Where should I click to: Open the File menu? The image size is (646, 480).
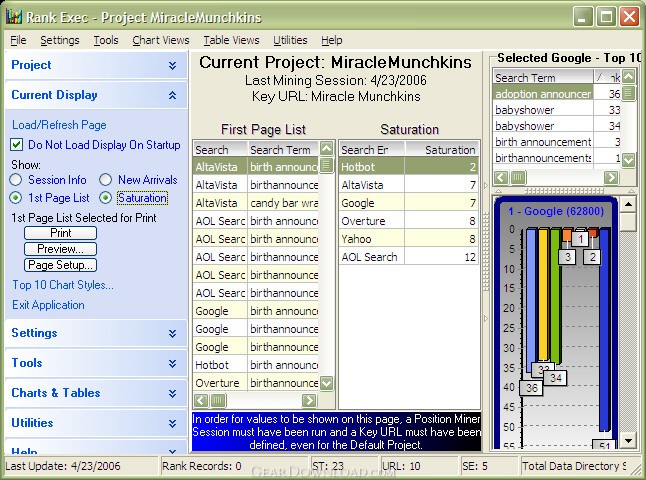point(18,40)
